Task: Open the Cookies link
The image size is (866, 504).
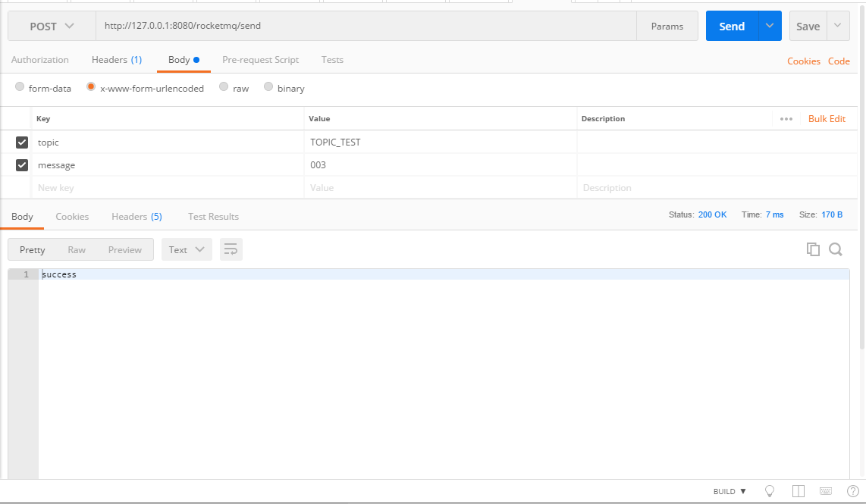Action: tap(804, 61)
